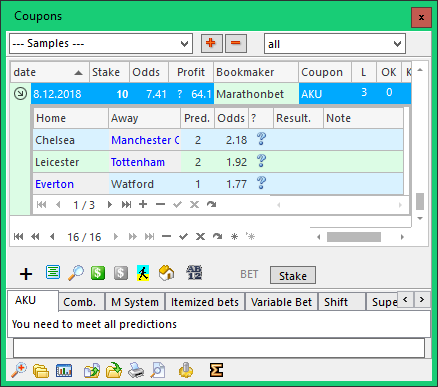Screen dimensions: 438x387
Task: Click the Profit column header
Action: [191, 72]
